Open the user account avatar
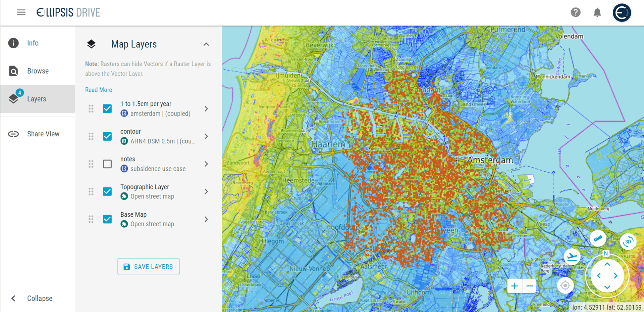The image size is (644, 312). (x=622, y=12)
